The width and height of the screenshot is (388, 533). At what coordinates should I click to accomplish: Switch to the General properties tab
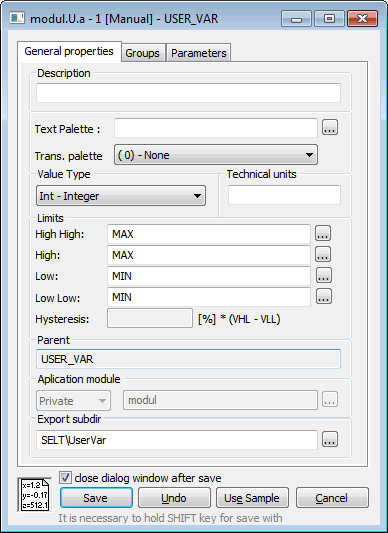[x=69, y=51]
